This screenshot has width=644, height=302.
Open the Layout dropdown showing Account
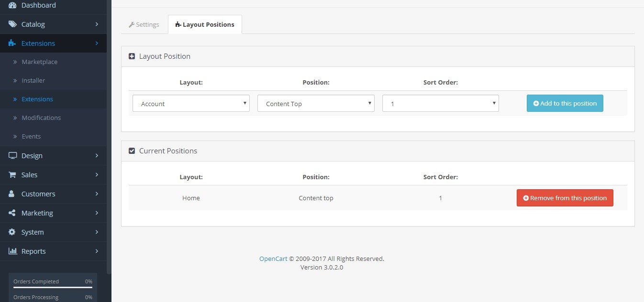(x=191, y=104)
